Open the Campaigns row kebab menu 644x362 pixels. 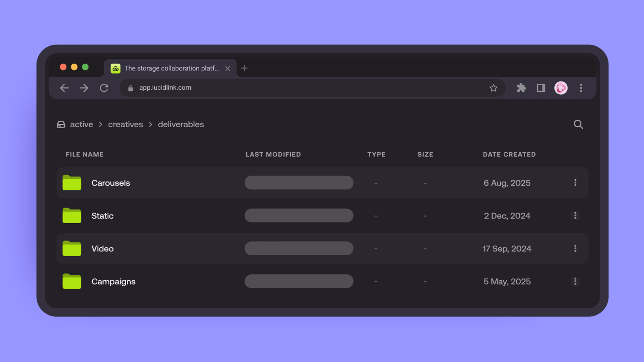(575, 281)
